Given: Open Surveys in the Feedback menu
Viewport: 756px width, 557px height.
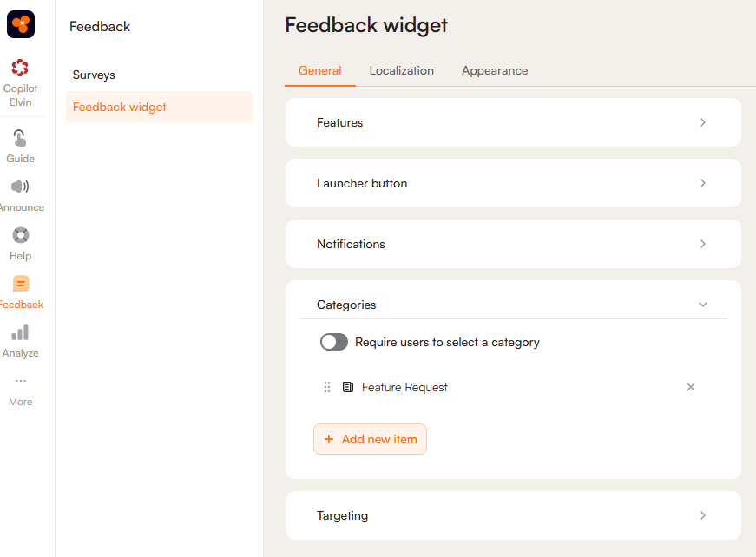Looking at the screenshot, I should pos(94,75).
